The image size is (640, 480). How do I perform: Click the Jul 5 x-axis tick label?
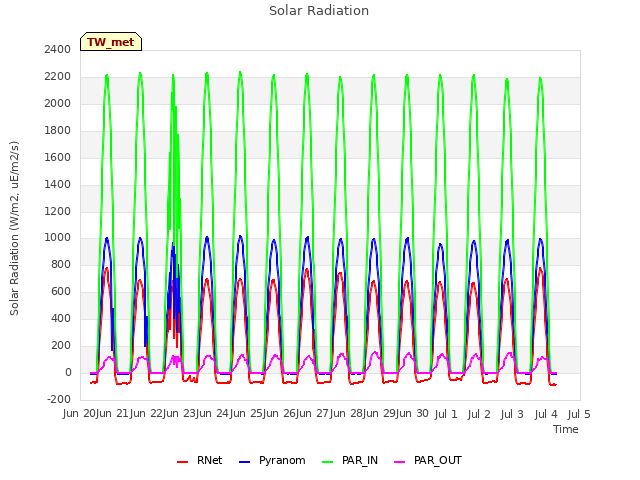click(579, 413)
